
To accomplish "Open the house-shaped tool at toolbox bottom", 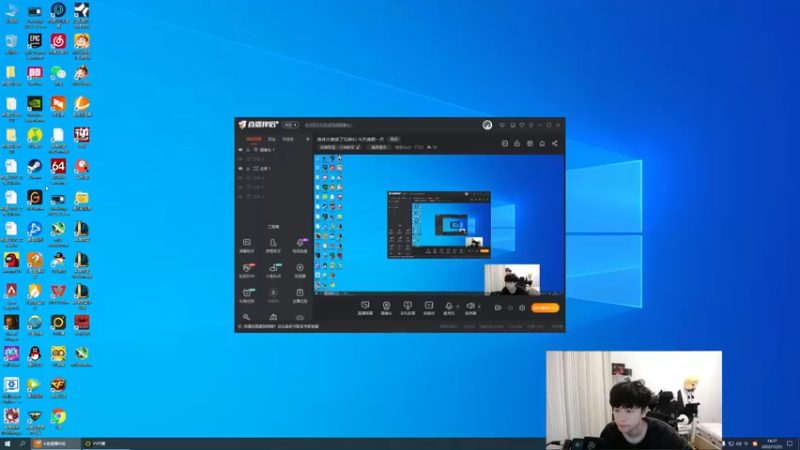I will (x=273, y=317).
